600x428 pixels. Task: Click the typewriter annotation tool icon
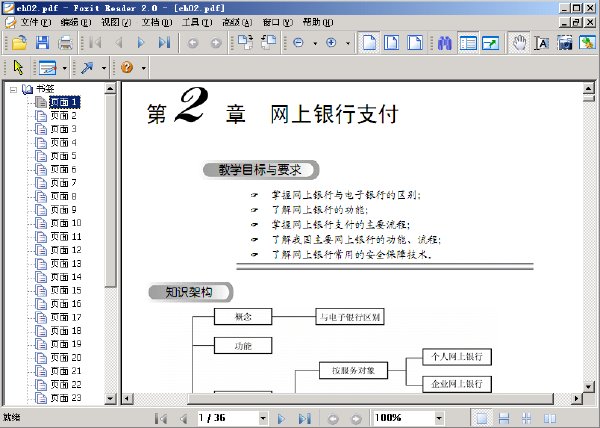(48, 68)
